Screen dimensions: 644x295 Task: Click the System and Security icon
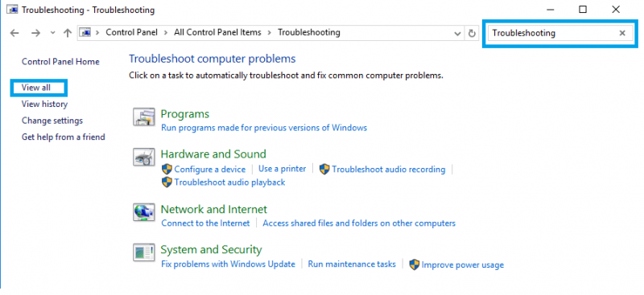click(144, 252)
